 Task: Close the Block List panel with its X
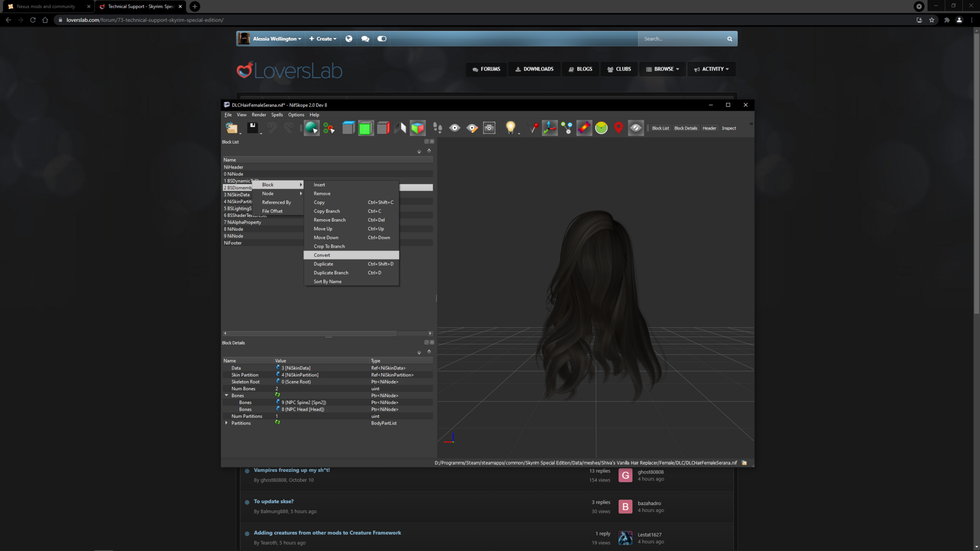[x=432, y=142]
